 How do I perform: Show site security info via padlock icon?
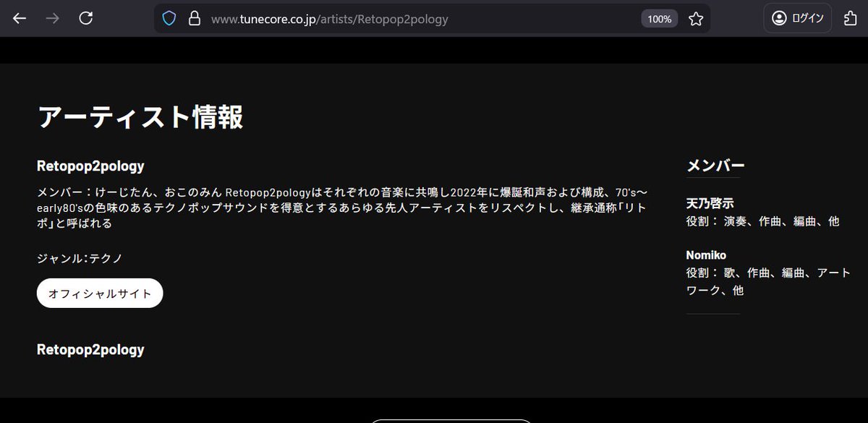195,19
